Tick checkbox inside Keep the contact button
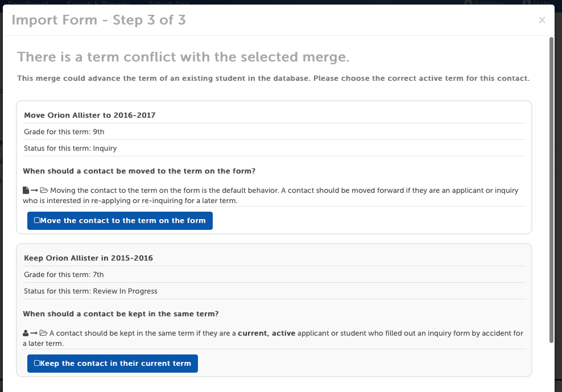 click(37, 363)
